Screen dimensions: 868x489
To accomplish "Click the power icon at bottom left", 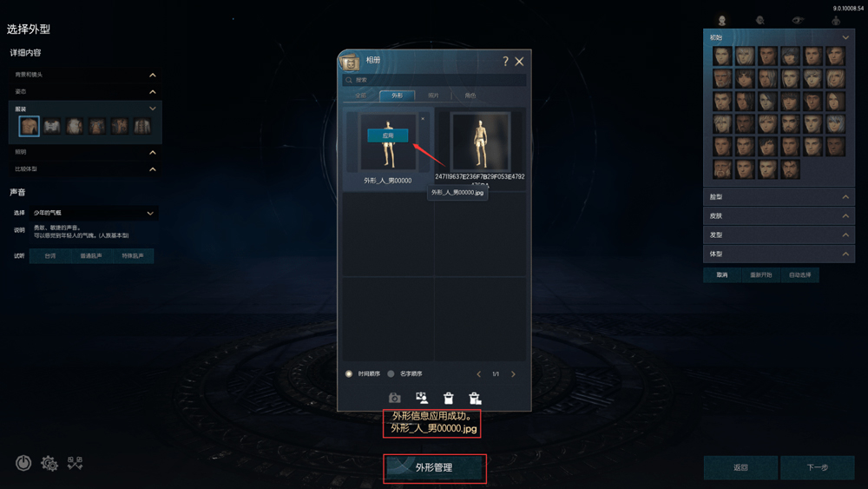I will click(x=23, y=462).
